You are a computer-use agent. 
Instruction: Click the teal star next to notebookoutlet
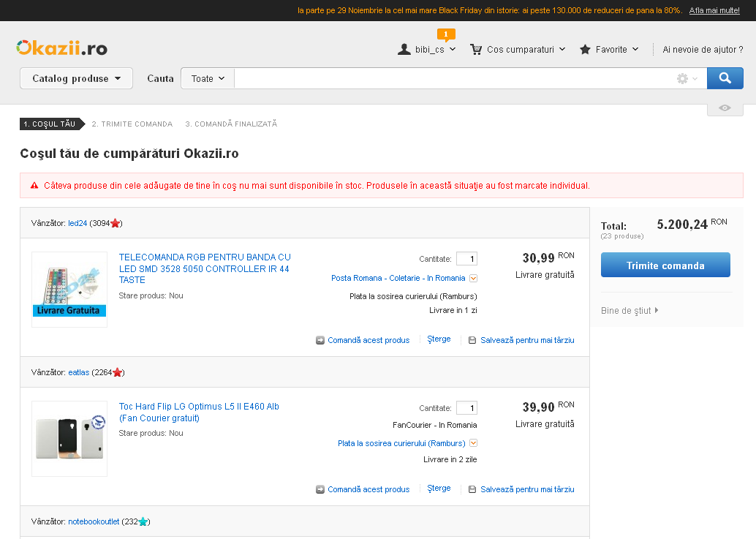143,521
